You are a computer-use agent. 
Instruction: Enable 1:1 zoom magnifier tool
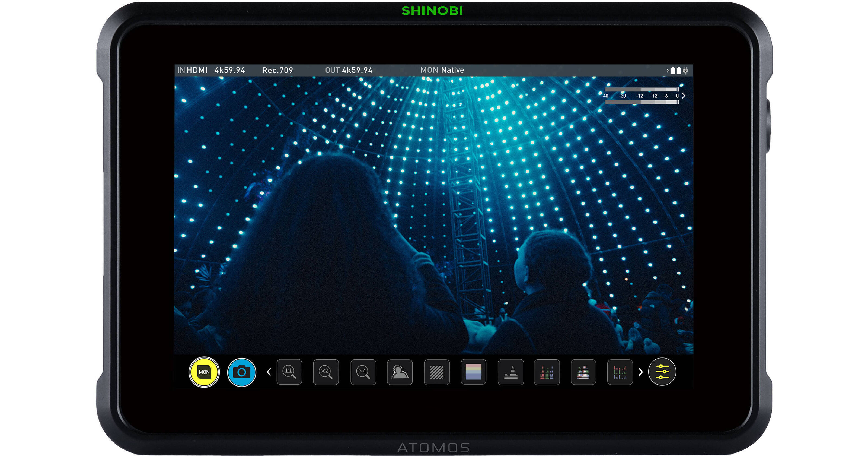[x=289, y=372]
